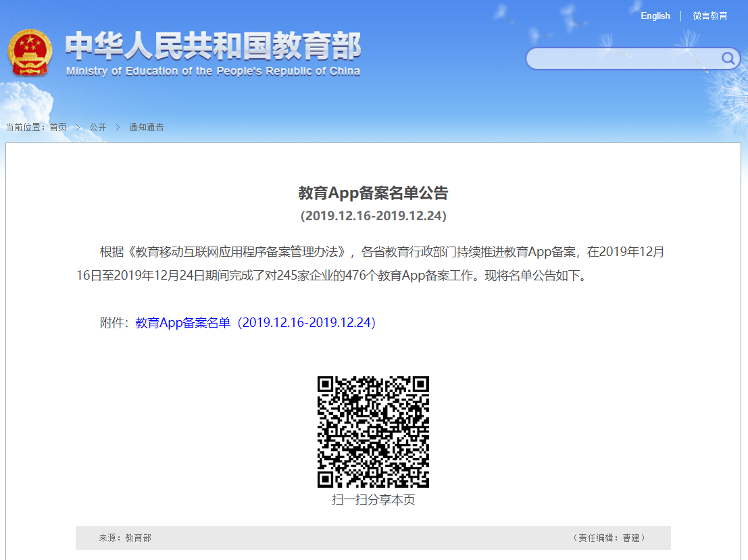Click the 附件 label text
Viewport: 748px width, 560px height.
click(x=114, y=323)
